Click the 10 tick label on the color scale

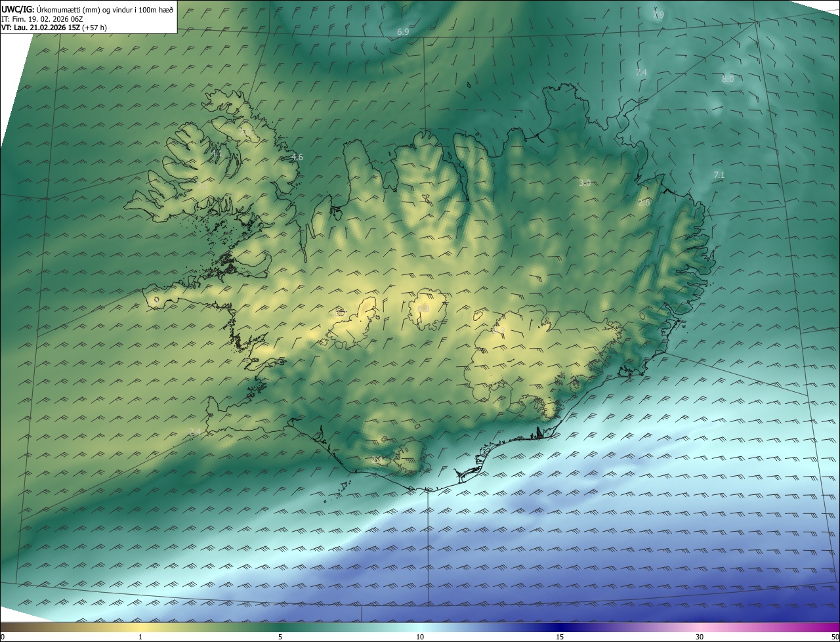coord(420,637)
